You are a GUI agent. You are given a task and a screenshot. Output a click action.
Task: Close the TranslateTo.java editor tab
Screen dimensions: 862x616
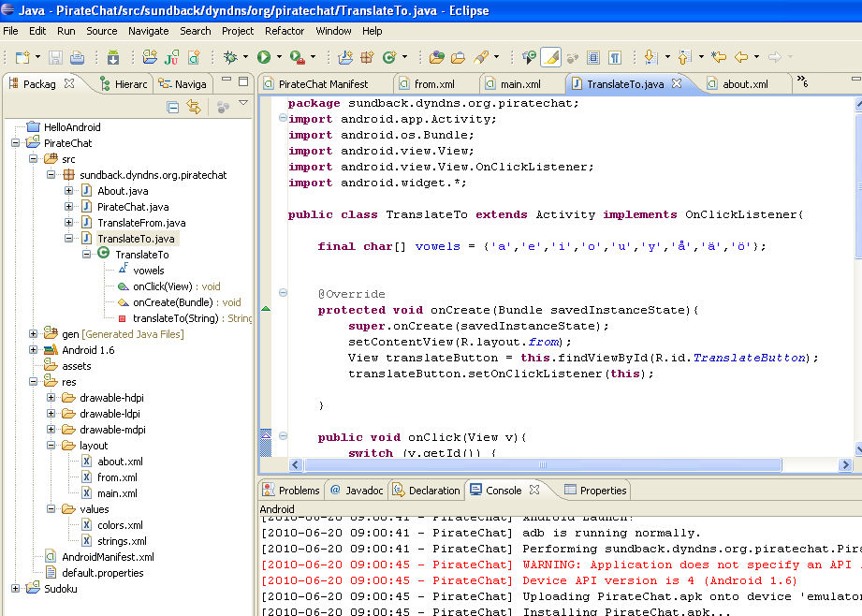(678, 83)
